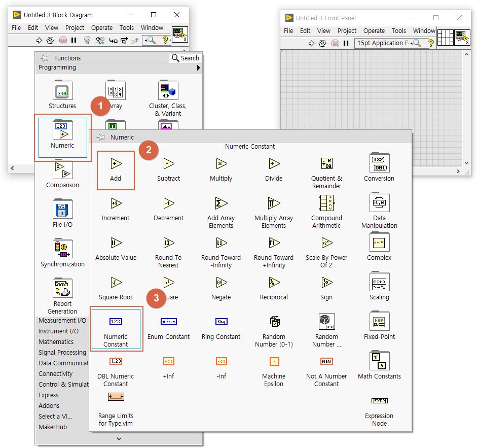Pin the Functions palette with thumbtack
Image resolution: width=478 pixels, height=448 pixels.
44,58
